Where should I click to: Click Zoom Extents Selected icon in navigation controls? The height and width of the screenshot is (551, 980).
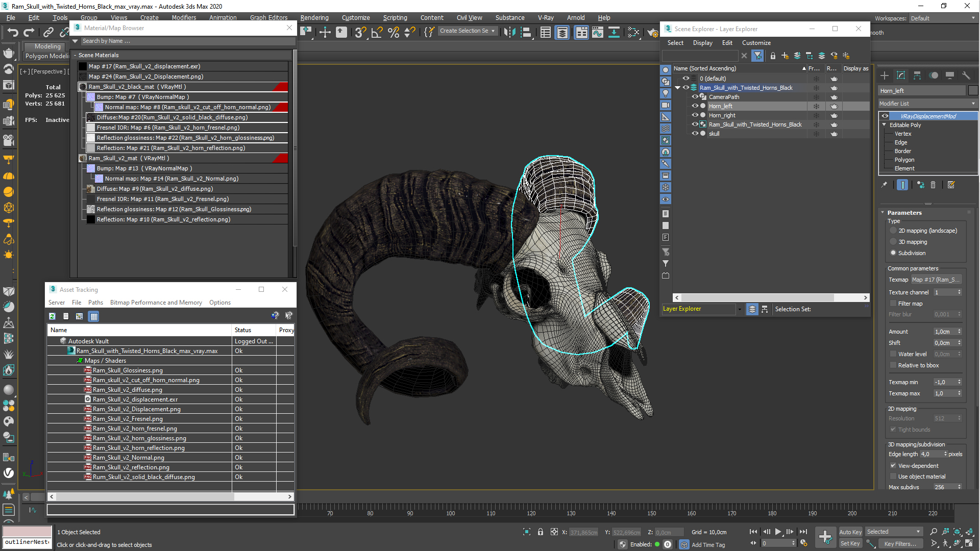957,532
